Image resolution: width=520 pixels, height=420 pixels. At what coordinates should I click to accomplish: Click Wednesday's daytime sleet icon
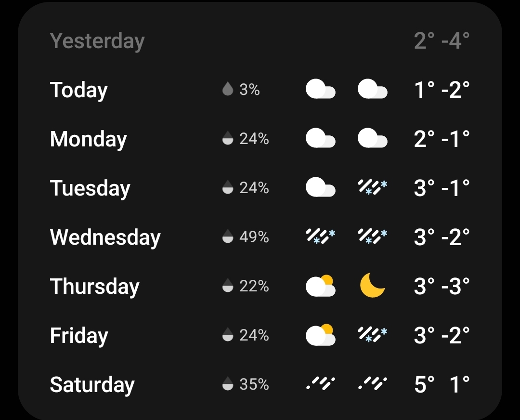point(320,236)
